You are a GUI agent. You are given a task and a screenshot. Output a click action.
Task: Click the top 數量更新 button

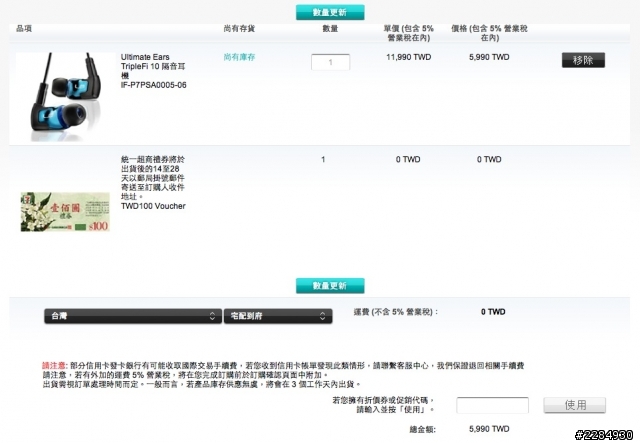coord(330,12)
